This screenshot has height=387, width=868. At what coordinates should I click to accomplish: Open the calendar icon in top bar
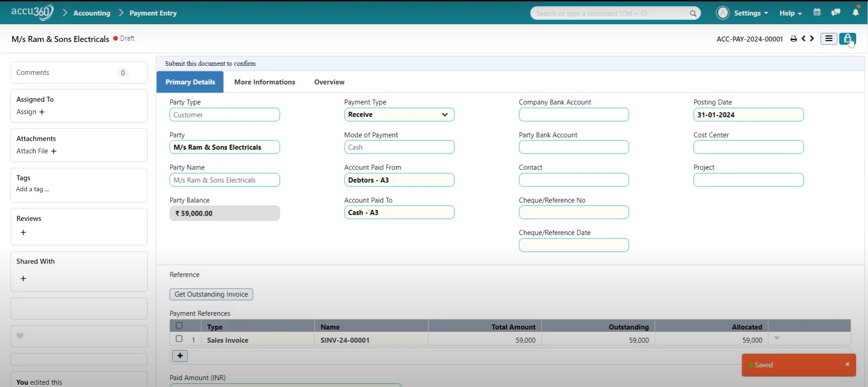[x=817, y=12]
